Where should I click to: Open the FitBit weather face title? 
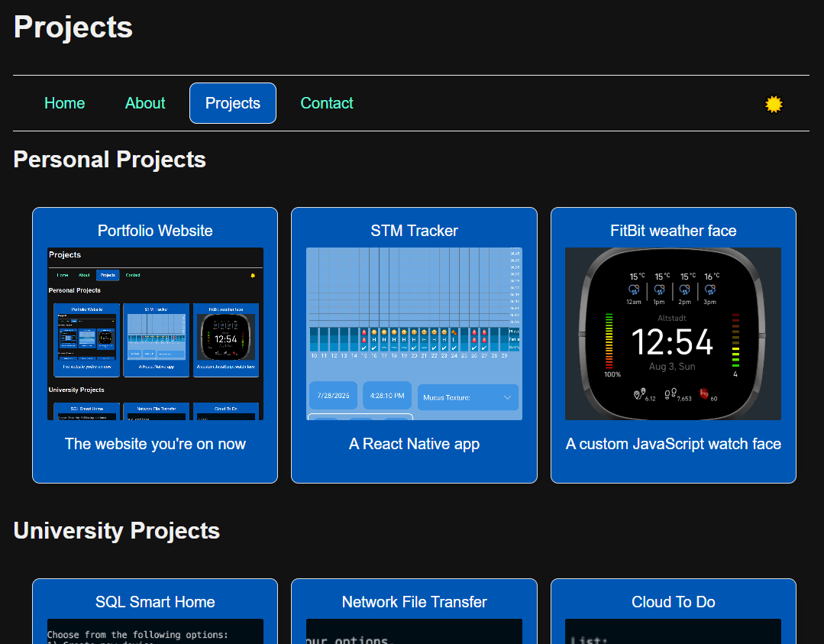point(673,231)
